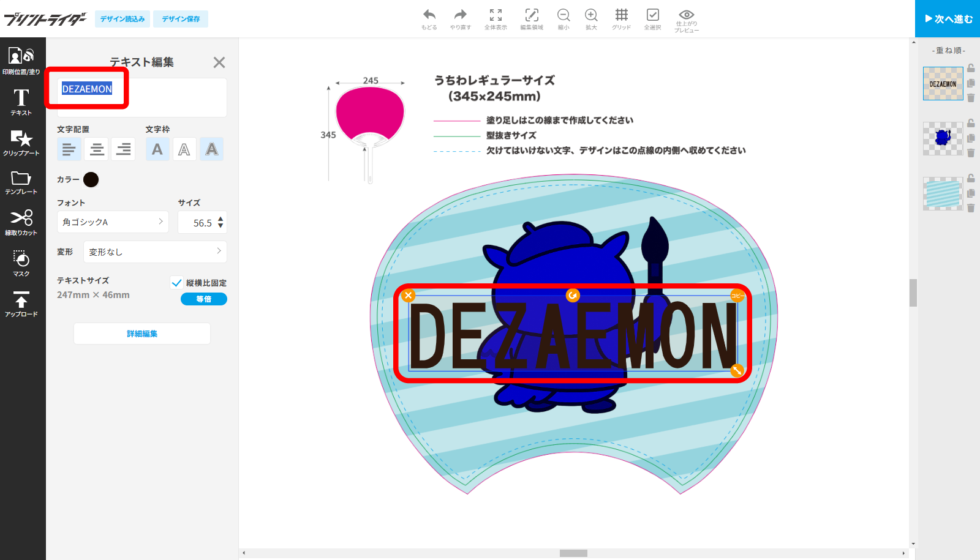Open the Templates folder tool

pos(21,182)
